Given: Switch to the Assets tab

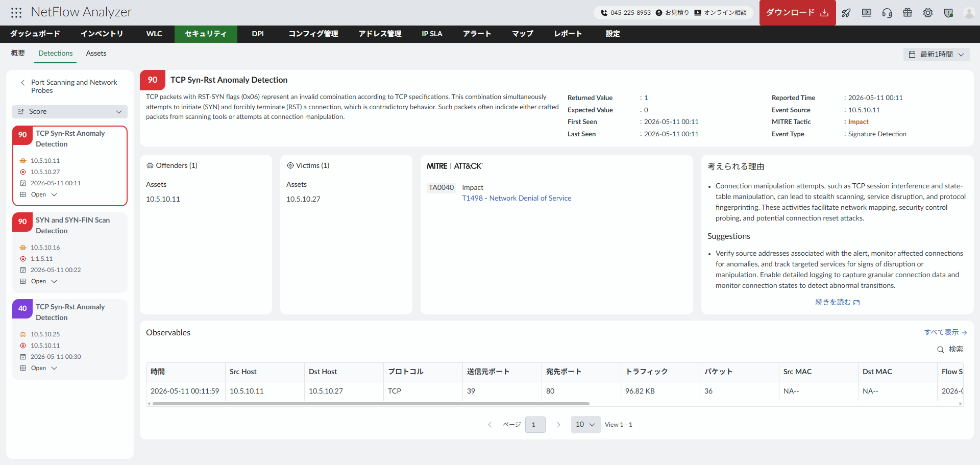Looking at the screenshot, I should (96, 53).
